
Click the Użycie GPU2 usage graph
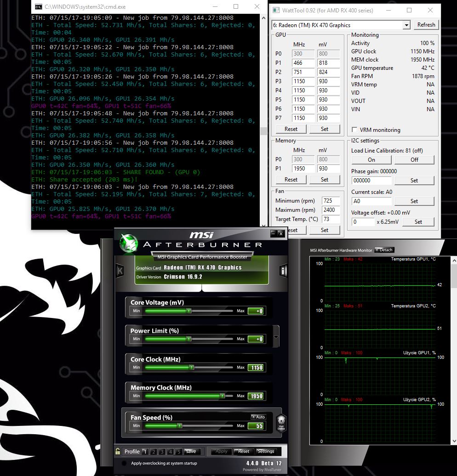pos(380,422)
